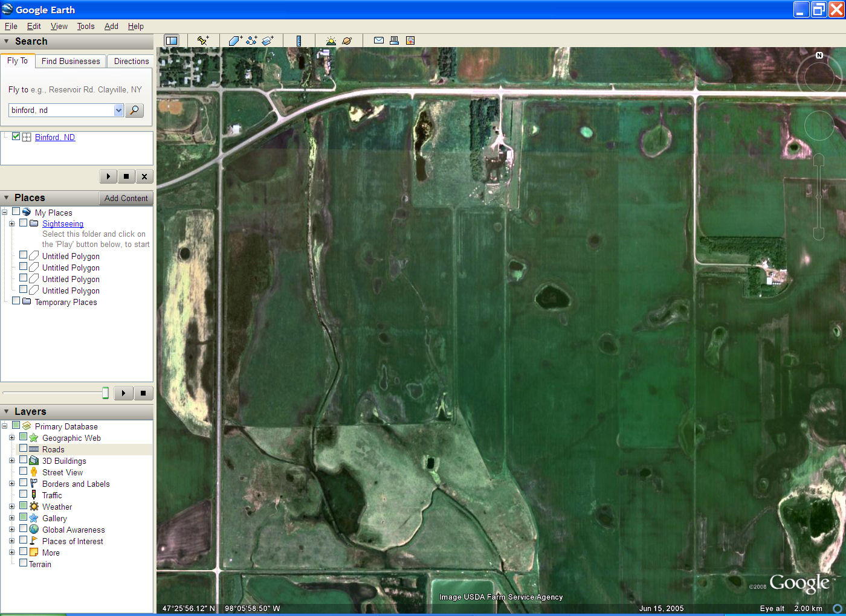Select the Fly To tab
The width and height of the screenshot is (846, 616).
[x=18, y=60]
